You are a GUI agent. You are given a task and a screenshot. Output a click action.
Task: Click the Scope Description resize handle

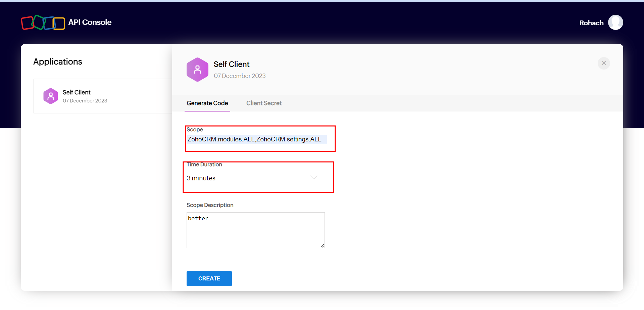click(x=322, y=246)
